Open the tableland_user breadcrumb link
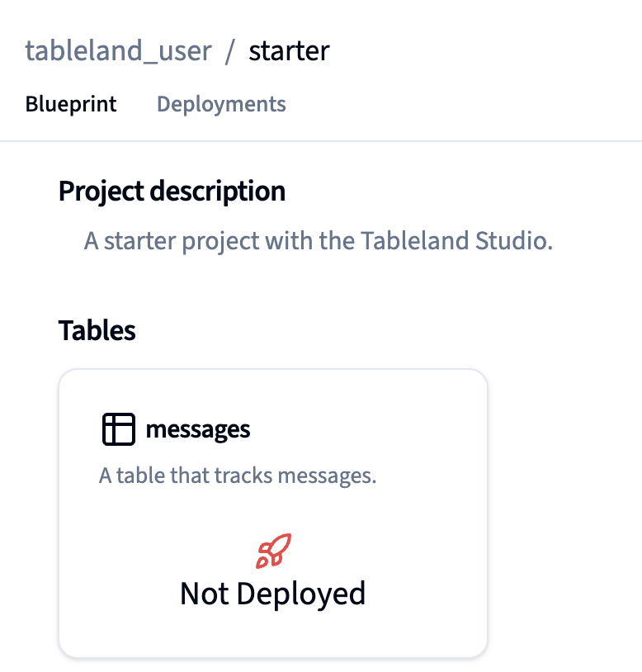 click(x=118, y=51)
